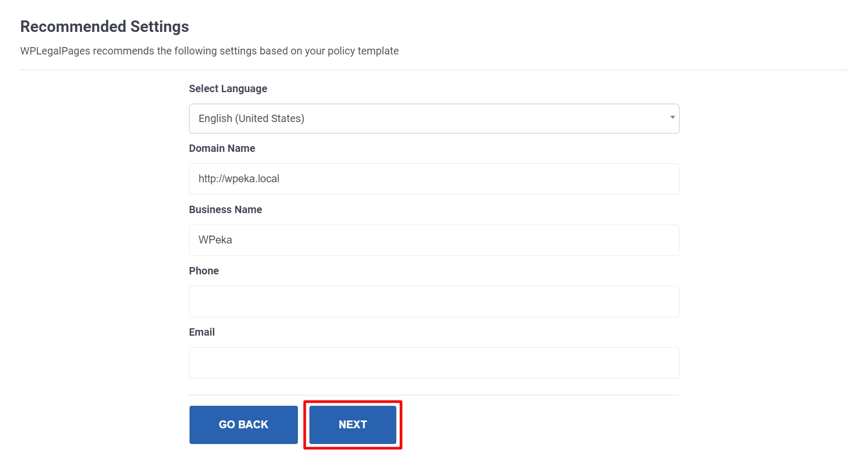This screenshot has width=868, height=466.
Task: Click inside the Domain Name field
Action: 433,179
